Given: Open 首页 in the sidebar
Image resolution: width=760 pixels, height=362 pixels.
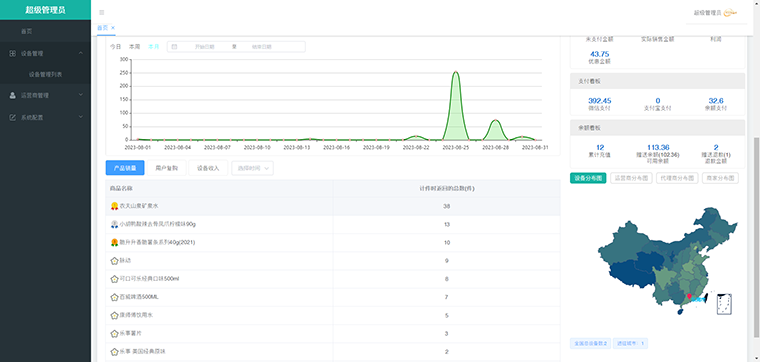Looking at the screenshot, I should pyautogui.click(x=45, y=31).
